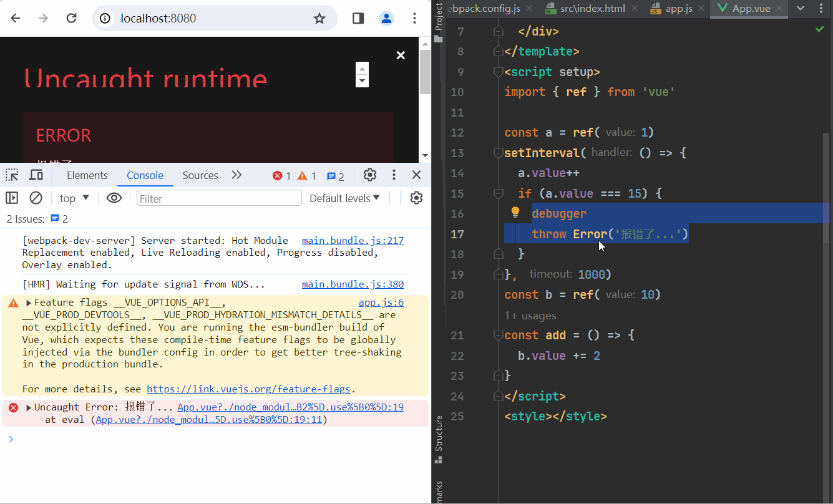Click the console prompt input
Viewport: 833px width, 504px height.
coord(218,439)
